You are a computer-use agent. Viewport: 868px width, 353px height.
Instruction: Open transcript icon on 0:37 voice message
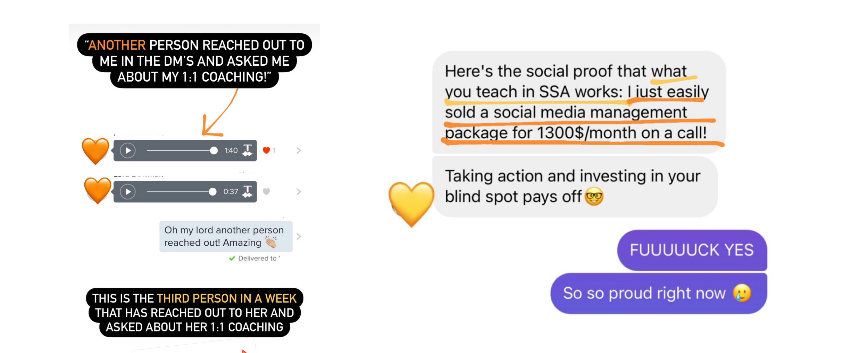pyautogui.click(x=248, y=191)
